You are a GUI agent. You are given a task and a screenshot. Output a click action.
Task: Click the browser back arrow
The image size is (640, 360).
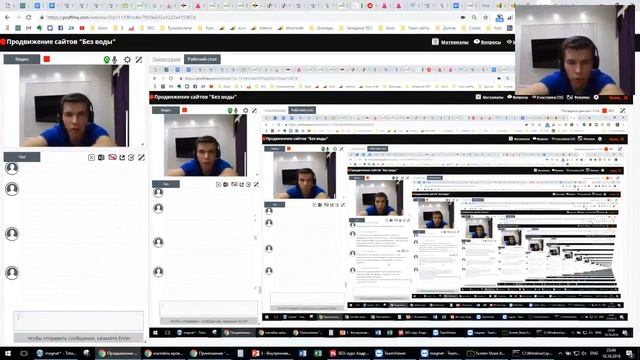pyautogui.click(x=7, y=18)
